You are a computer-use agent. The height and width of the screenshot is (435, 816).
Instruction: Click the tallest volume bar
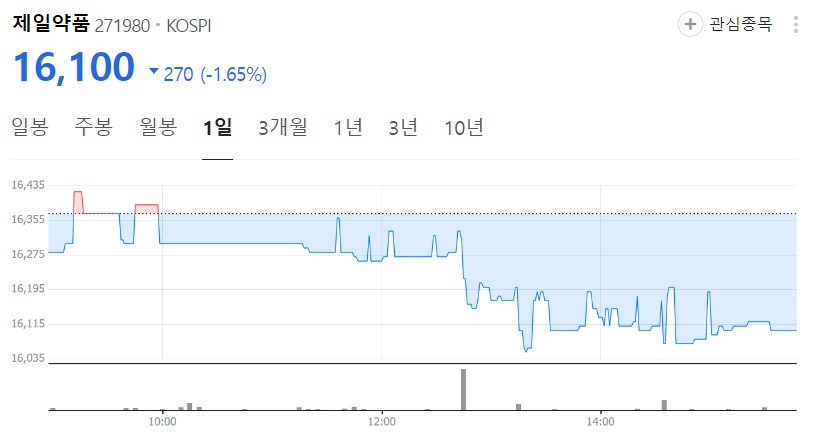[x=463, y=390]
